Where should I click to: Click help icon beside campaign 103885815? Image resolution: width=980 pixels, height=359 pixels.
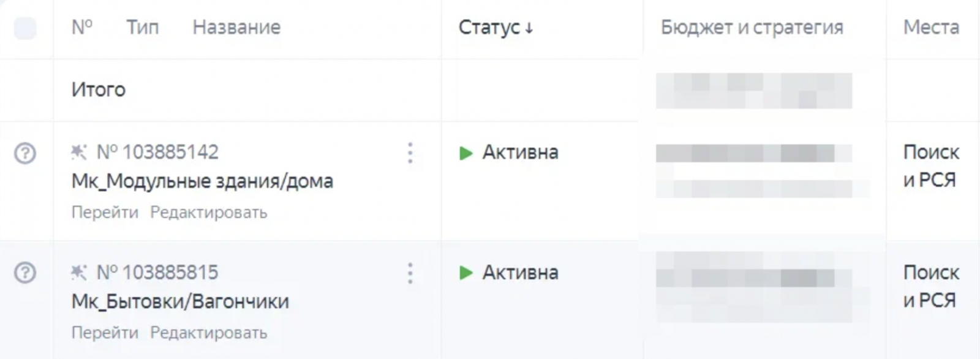pyautogui.click(x=25, y=273)
